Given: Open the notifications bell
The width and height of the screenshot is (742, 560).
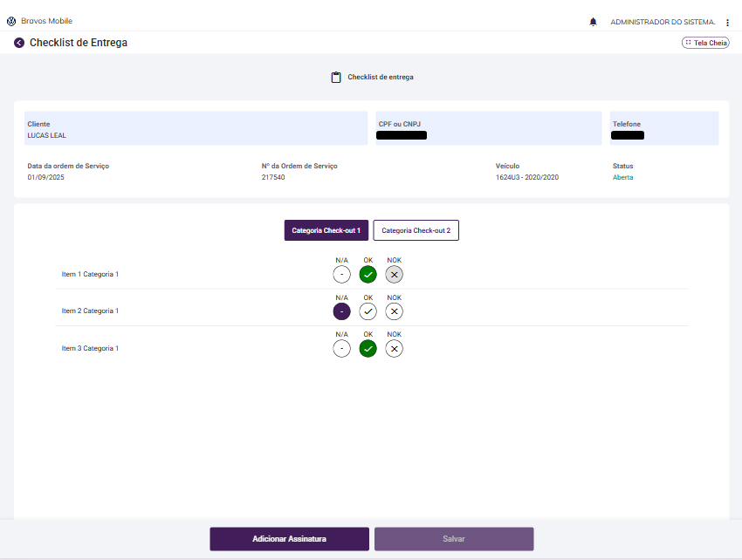Looking at the screenshot, I should (594, 21).
